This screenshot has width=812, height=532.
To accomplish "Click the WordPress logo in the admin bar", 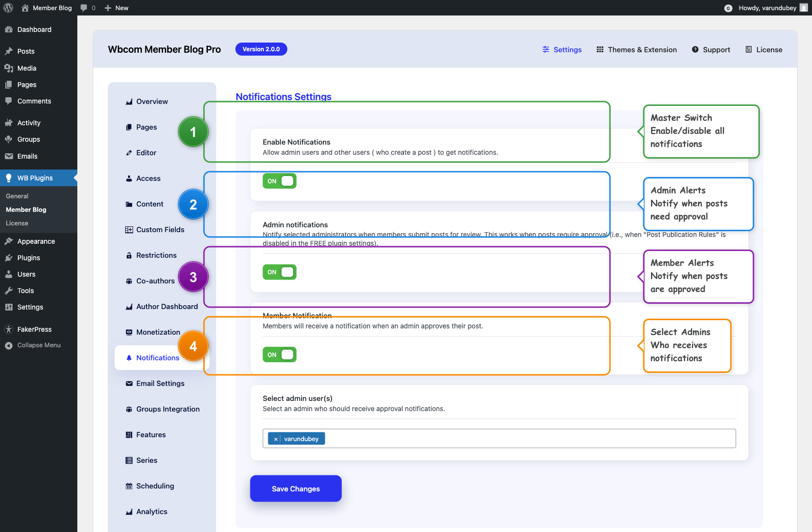I will pyautogui.click(x=8, y=8).
